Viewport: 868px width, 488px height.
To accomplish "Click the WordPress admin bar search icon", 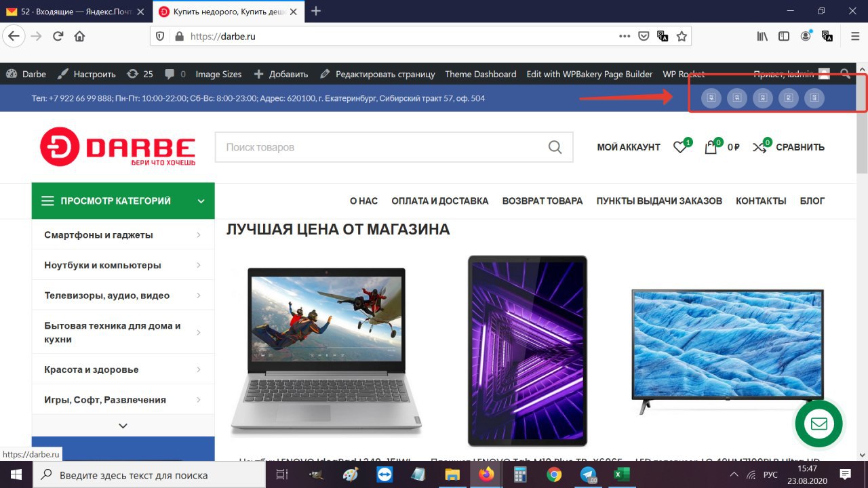I will (845, 74).
